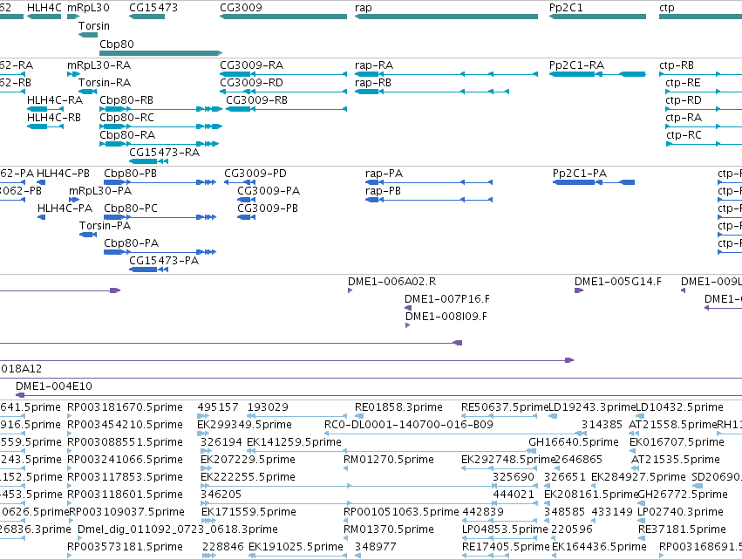Open transcript CG15473-RA
Image resolution: width=742 pixels, height=560 pixels.
pos(164,153)
